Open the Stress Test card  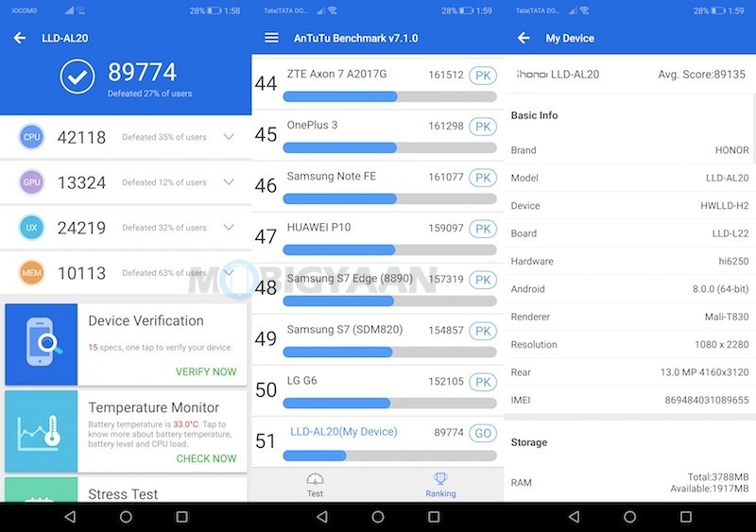coord(126,489)
